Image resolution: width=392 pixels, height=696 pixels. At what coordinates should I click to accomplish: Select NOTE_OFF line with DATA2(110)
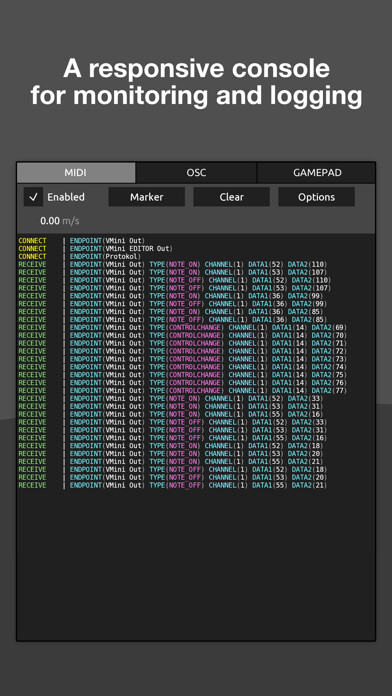point(174,280)
